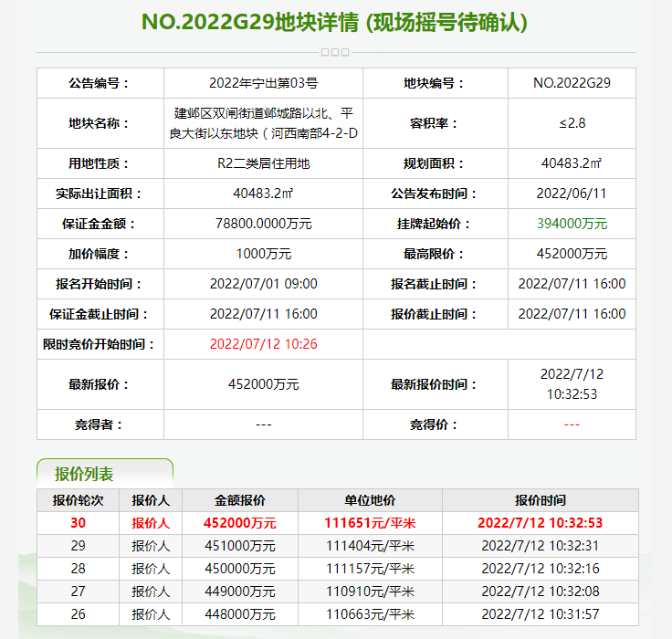Click the 报价时间 column header

[541, 500]
